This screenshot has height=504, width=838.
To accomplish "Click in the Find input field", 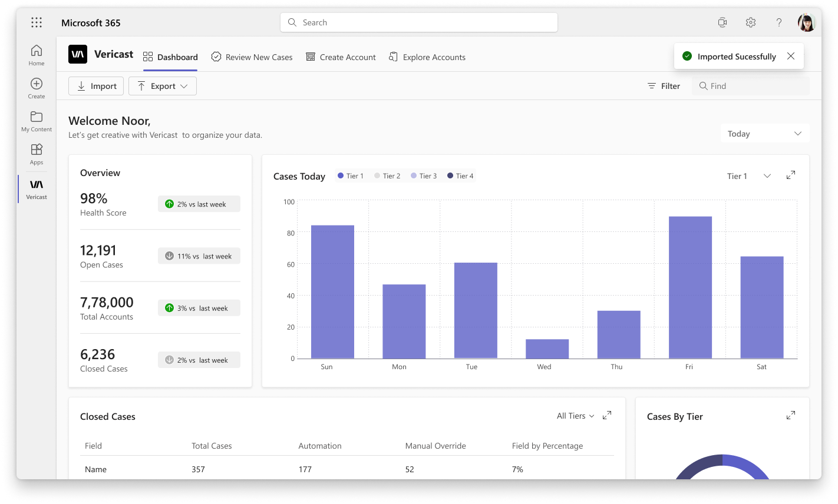I will click(x=751, y=86).
